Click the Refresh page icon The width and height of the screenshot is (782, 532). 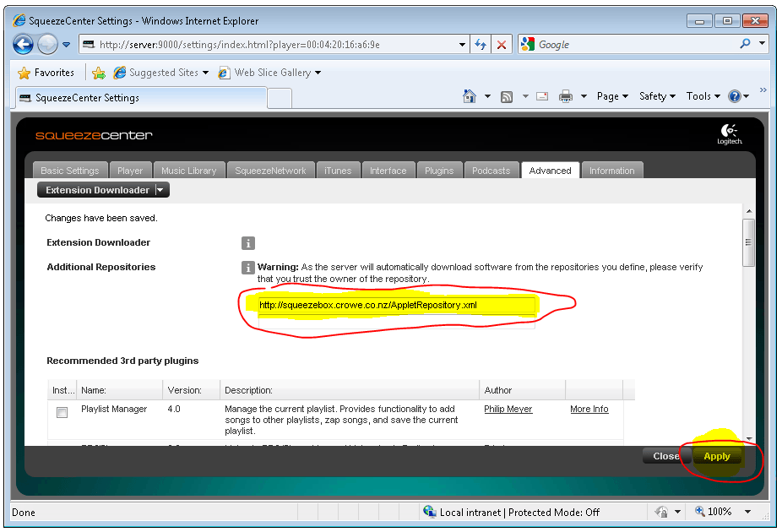click(481, 45)
